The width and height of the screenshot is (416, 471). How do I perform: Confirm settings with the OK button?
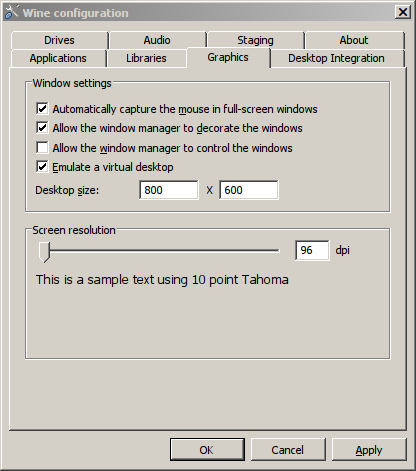tap(207, 450)
